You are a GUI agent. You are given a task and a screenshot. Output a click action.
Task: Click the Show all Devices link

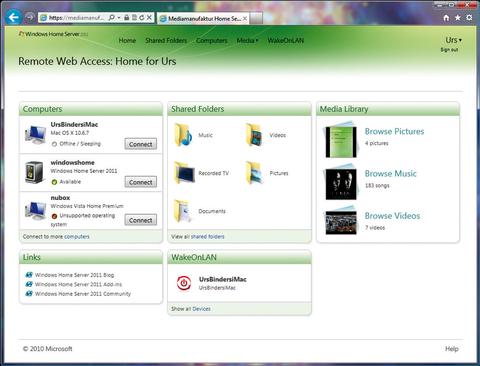(191, 309)
